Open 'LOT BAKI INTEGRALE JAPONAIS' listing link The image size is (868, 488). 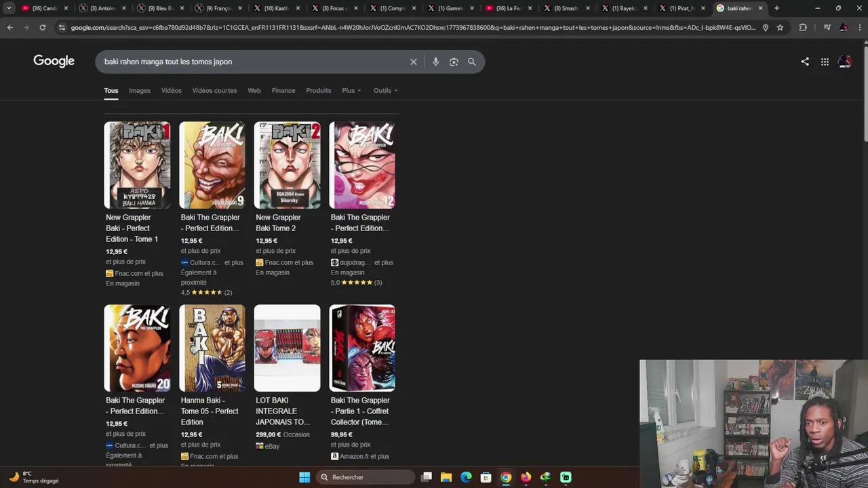(x=283, y=411)
